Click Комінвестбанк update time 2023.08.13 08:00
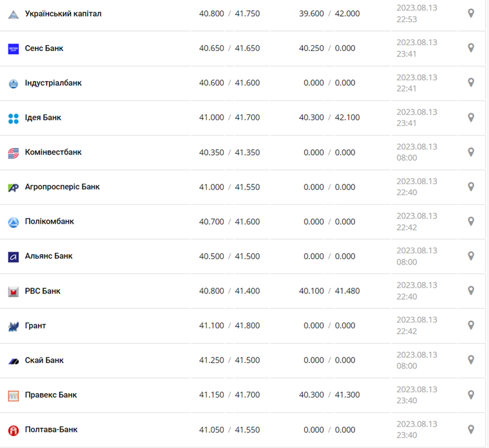The image size is (489, 448). [x=417, y=153]
